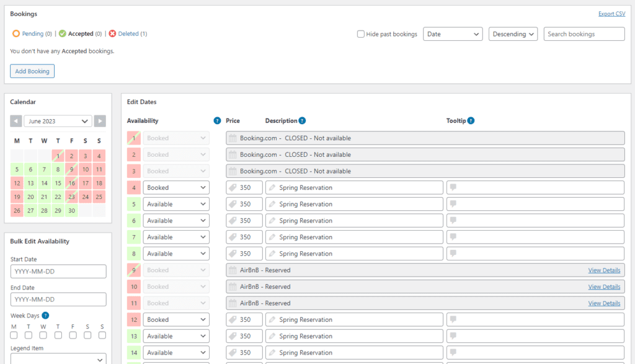Go to previous month in calendar
Image resolution: width=635 pixels, height=364 pixels.
(x=16, y=121)
